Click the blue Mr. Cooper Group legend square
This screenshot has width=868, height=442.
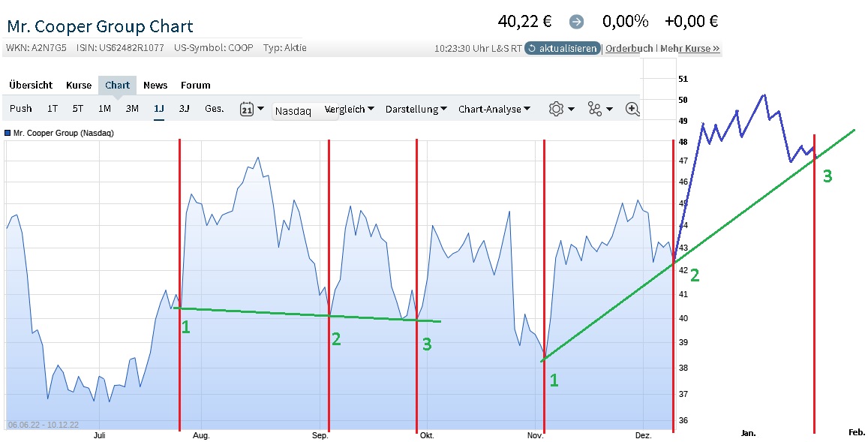click(8, 133)
